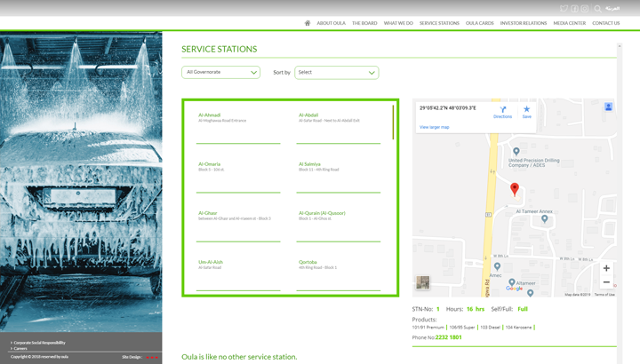Open the Oula Cards menu
The image size is (640, 364).
click(480, 23)
